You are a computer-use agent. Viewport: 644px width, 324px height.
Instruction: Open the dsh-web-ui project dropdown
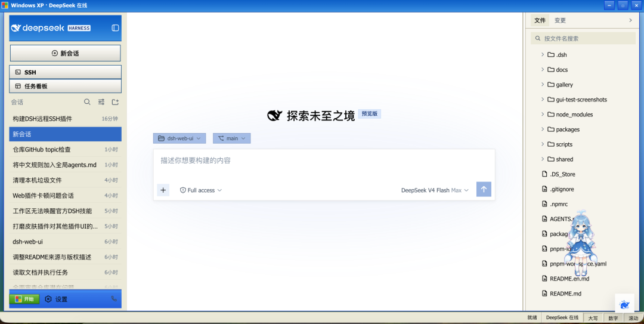tap(180, 138)
